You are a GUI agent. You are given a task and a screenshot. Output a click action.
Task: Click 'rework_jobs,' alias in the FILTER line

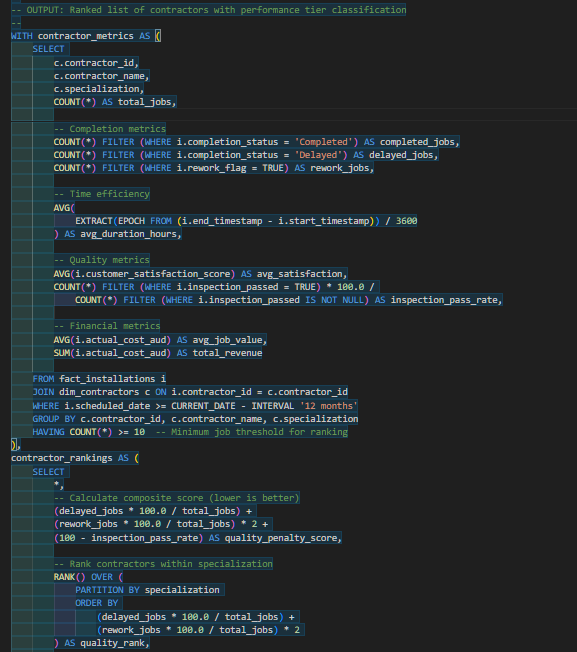(342, 168)
